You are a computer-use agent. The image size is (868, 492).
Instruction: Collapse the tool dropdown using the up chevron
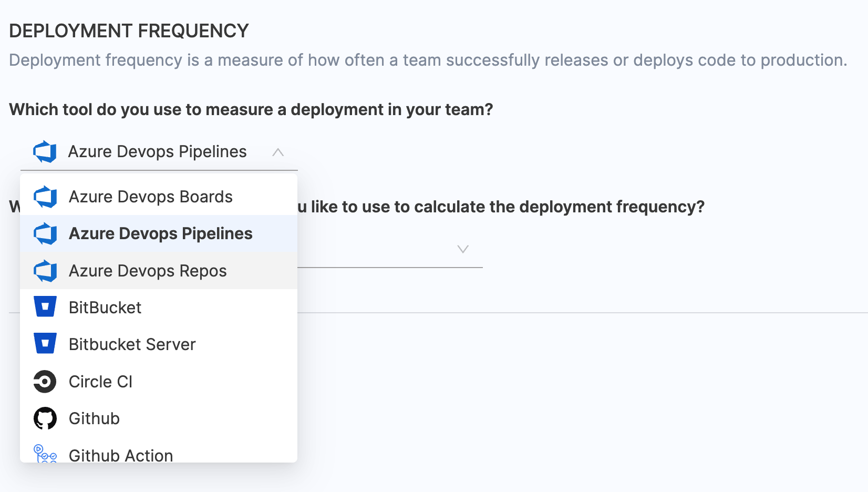click(x=278, y=152)
